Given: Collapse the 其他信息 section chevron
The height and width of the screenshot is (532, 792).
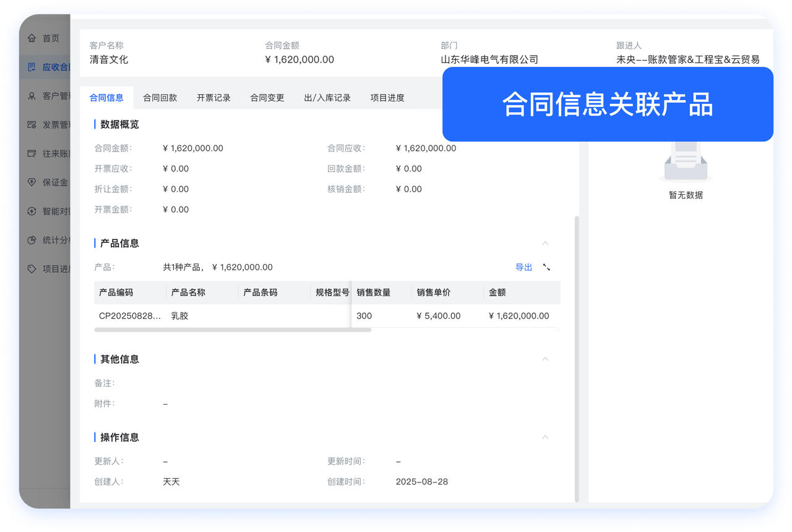Looking at the screenshot, I should pos(545,359).
